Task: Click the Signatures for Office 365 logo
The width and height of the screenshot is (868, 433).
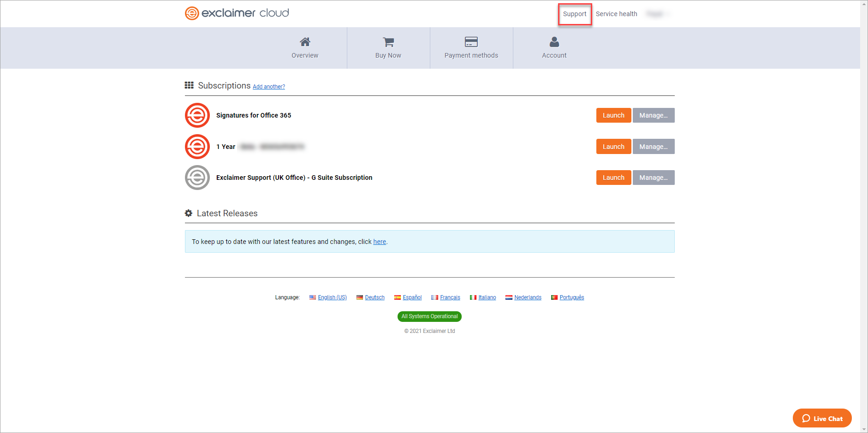Action: (197, 115)
